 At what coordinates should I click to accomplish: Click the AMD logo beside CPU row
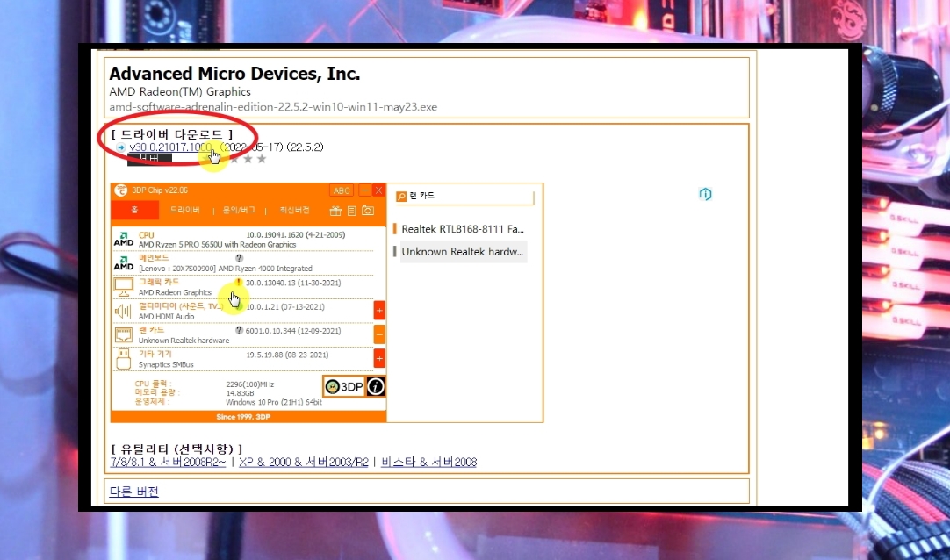124,239
